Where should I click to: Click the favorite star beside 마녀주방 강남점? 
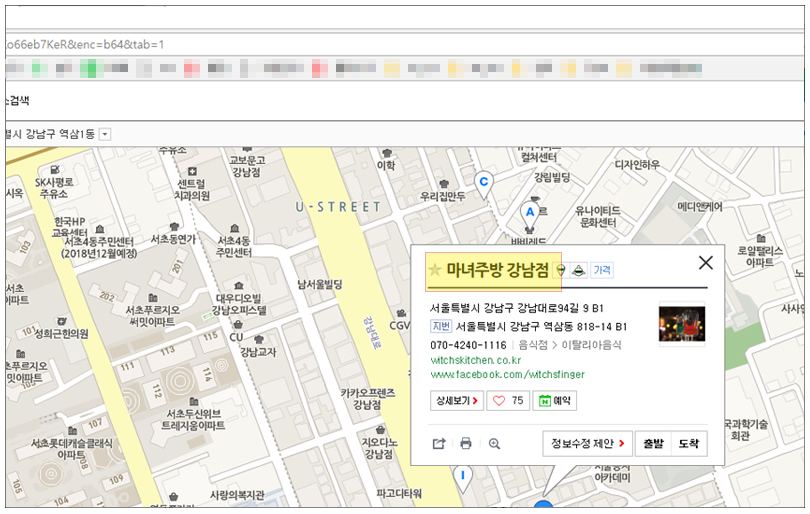click(x=435, y=270)
